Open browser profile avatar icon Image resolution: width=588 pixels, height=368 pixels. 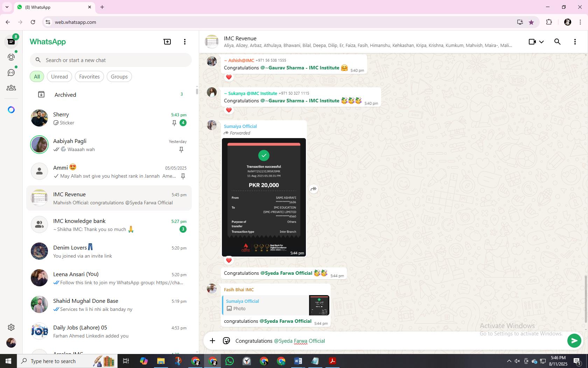click(568, 22)
